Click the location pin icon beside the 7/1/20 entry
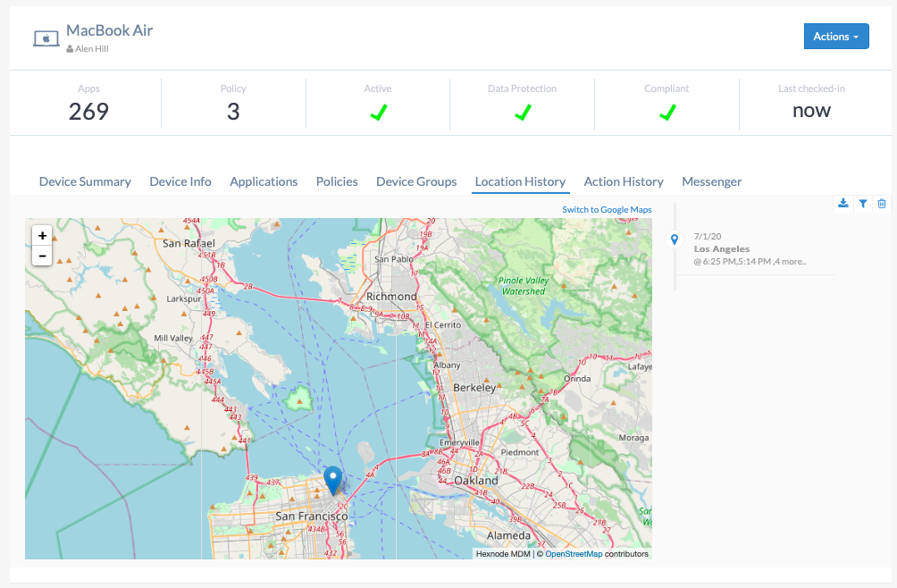 coord(675,239)
